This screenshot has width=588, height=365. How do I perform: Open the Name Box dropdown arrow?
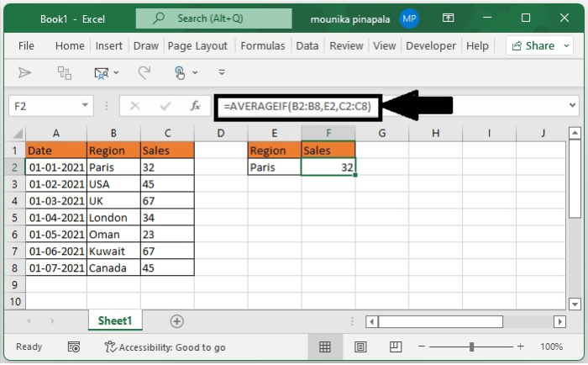point(85,105)
